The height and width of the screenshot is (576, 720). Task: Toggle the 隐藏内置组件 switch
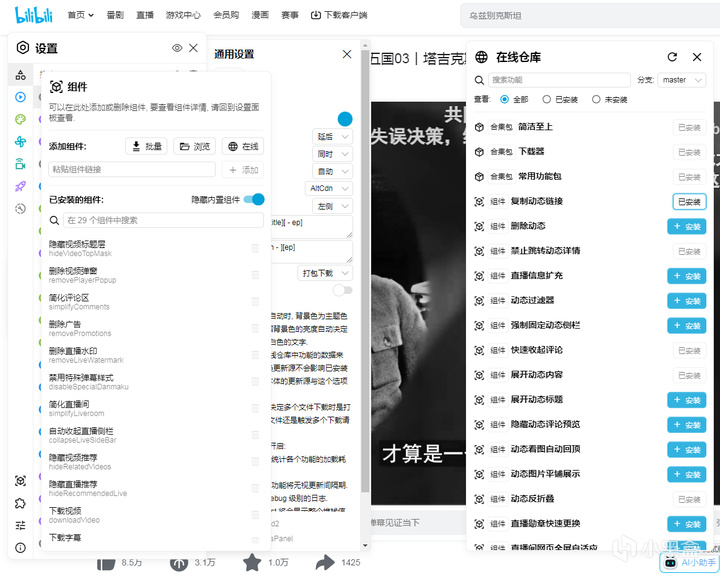[x=254, y=199]
